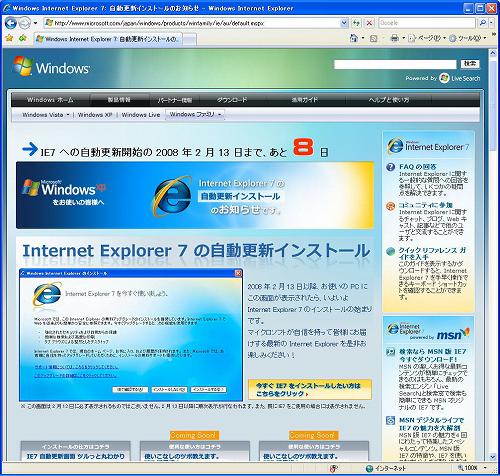Go back with the Back arrow button
Viewport: 500px width, 476px height.
[11, 23]
